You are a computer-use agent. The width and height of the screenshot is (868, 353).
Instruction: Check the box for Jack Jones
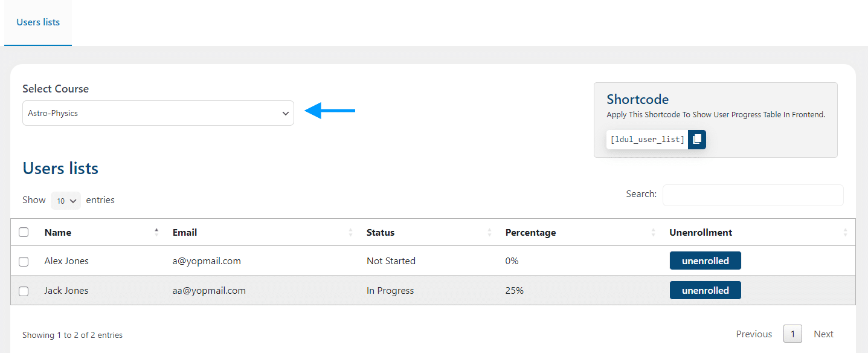click(24, 291)
